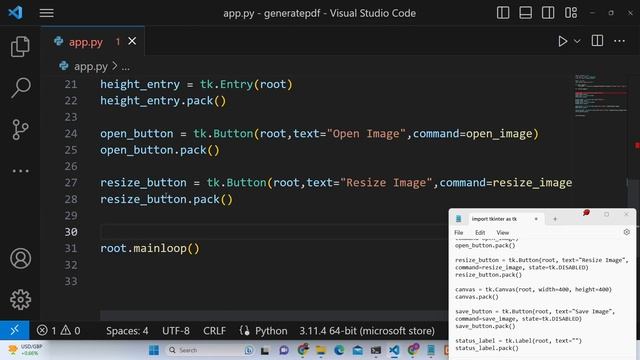Add a new tab in Notepad

555,219
